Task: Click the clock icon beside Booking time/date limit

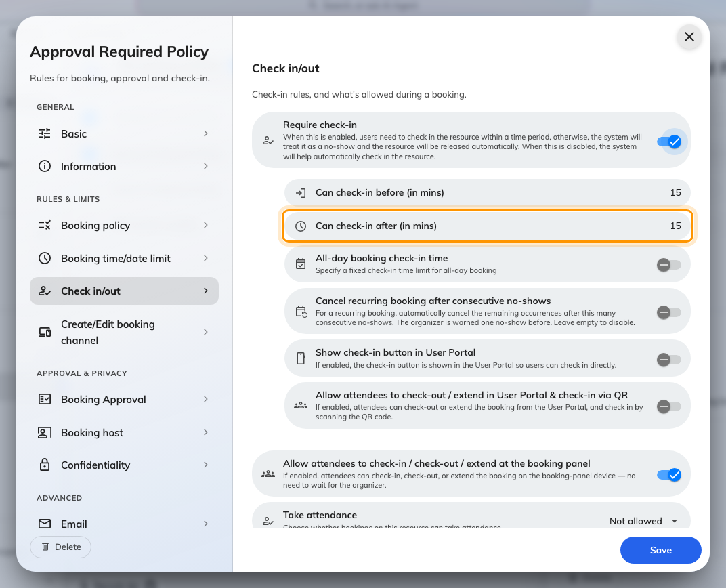Action: pyautogui.click(x=45, y=258)
